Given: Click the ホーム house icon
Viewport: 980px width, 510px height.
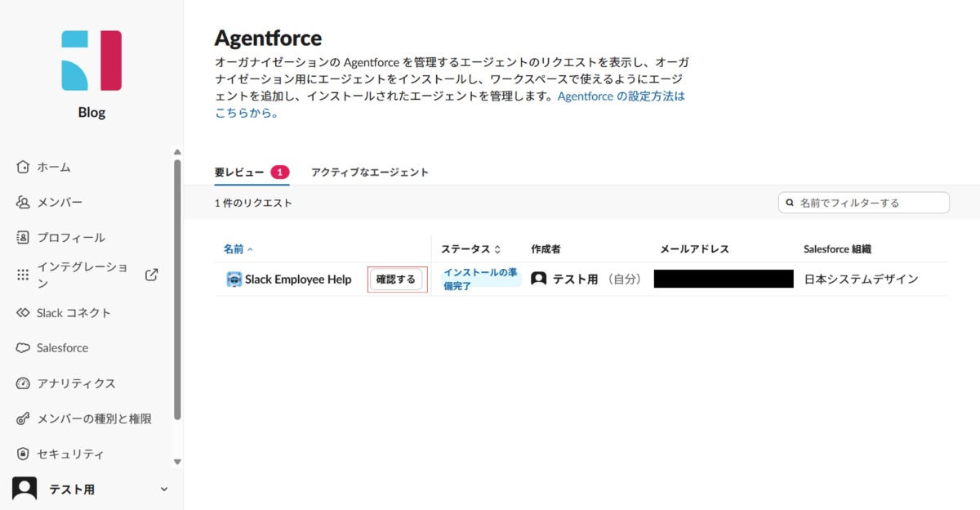Looking at the screenshot, I should coord(23,167).
